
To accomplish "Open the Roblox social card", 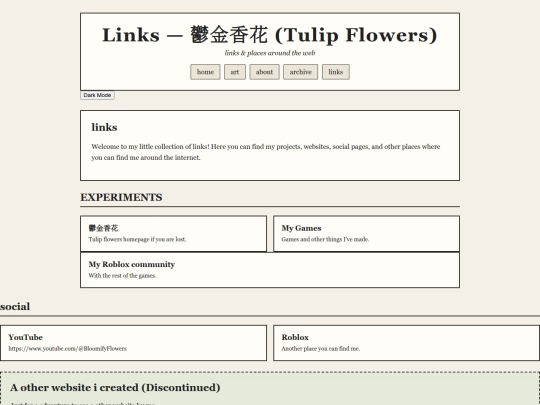I will tap(406, 343).
